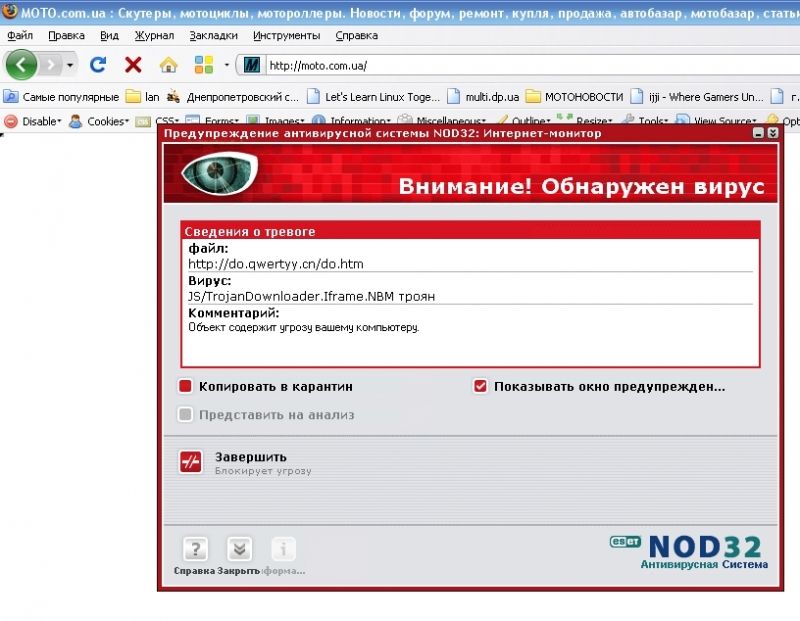Image resolution: width=800 pixels, height=621 pixels.
Task: Open the Справка menu in browser
Action: (357, 35)
